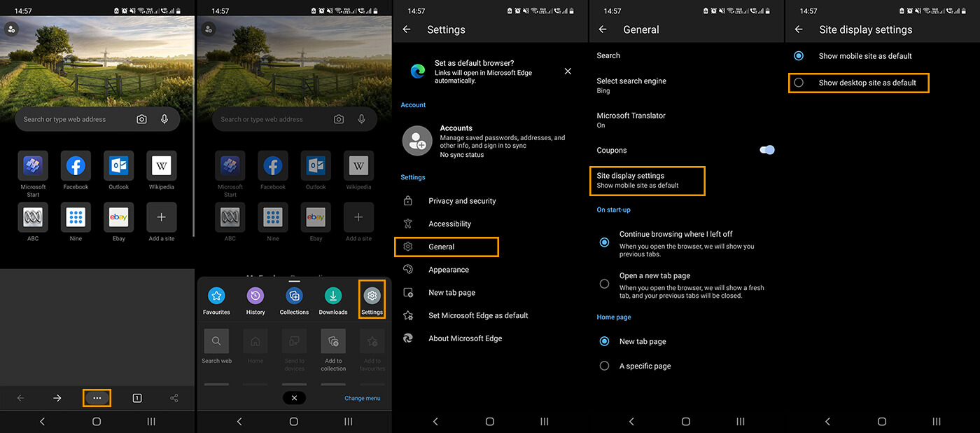Tap Search web in the pop-up menu
The height and width of the screenshot is (433, 980).
point(216,347)
